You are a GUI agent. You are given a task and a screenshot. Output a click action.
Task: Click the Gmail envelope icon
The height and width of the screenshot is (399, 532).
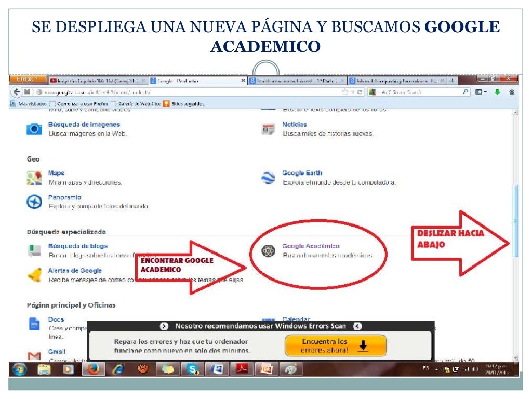34,355
